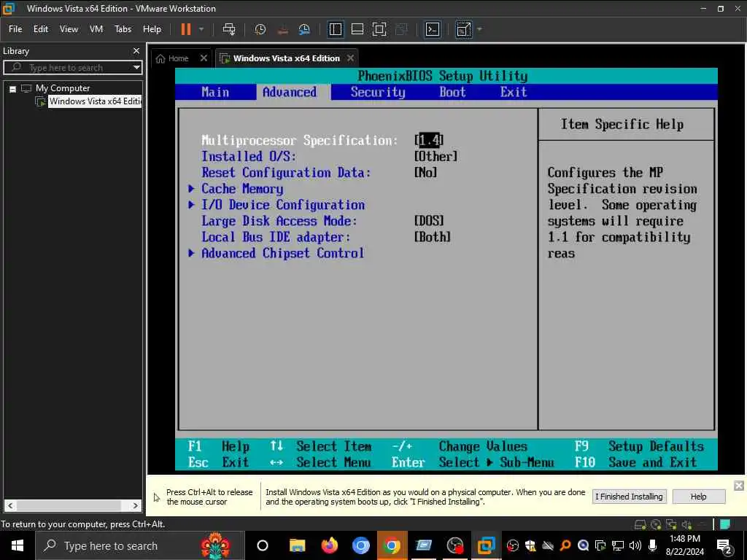Viewport: 747px width, 560px height.
Task: Open the View menu
Action: point(69,29)
